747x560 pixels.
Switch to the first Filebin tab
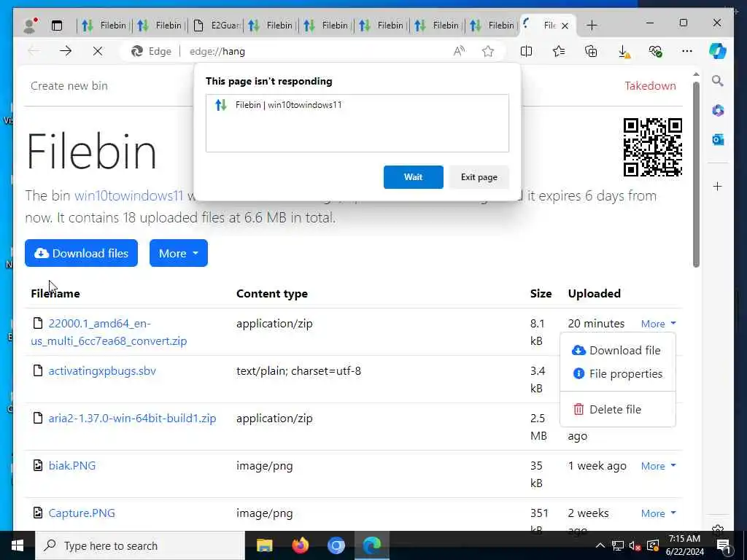click(x=105, y=26)
